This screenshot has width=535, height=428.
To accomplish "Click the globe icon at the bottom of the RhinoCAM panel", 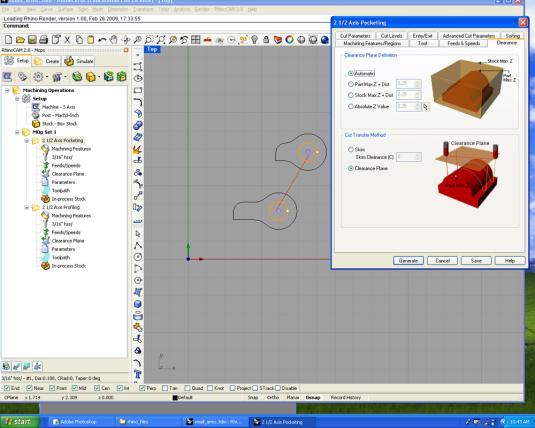I will pyautogui.click(x=6, y=366).
